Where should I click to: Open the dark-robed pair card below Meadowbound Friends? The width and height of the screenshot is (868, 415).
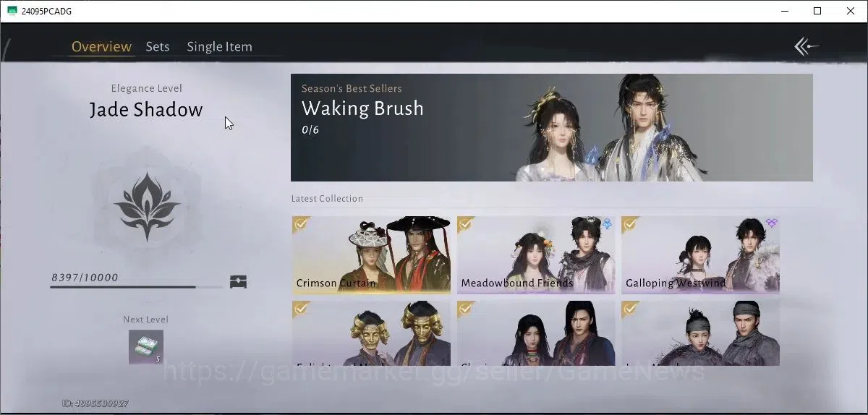tap(536, 333)
